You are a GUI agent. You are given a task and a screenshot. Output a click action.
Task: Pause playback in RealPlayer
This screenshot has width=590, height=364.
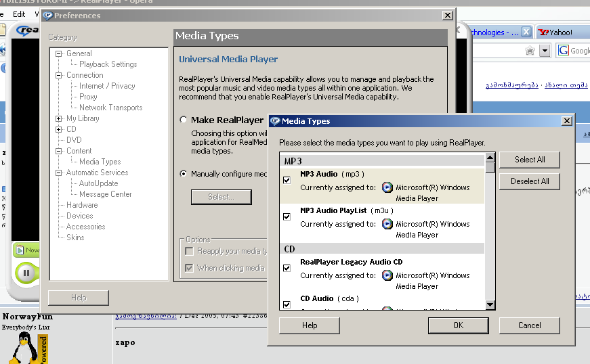(26, 273)
